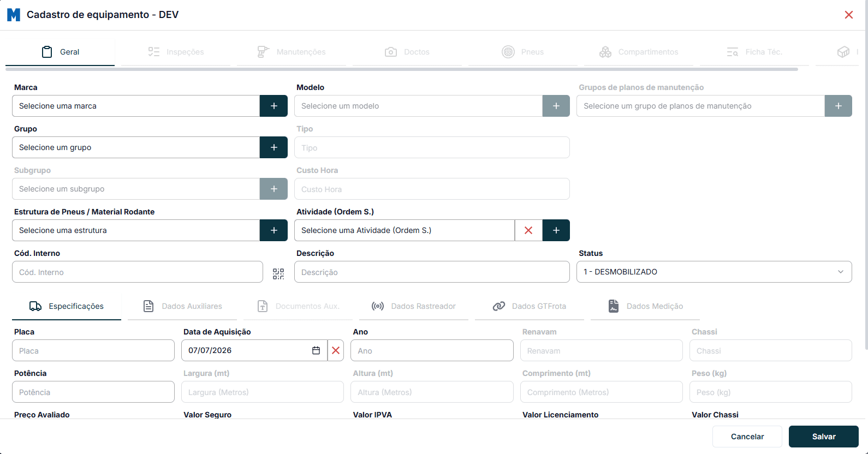The width and height of the screenshot is (868, 454).
Task: Click the horizontal tab scrollbar
Action: pos(402,69)
